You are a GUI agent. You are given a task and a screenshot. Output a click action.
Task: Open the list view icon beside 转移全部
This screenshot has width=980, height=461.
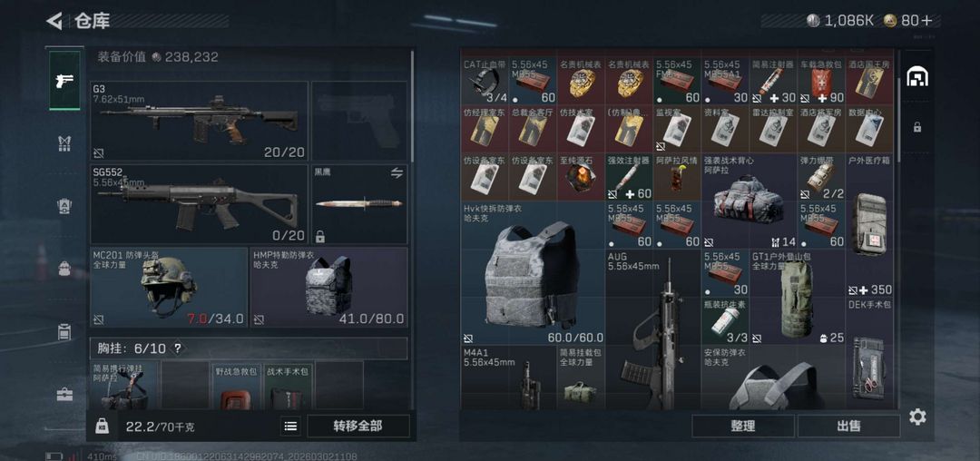point(290,426)
